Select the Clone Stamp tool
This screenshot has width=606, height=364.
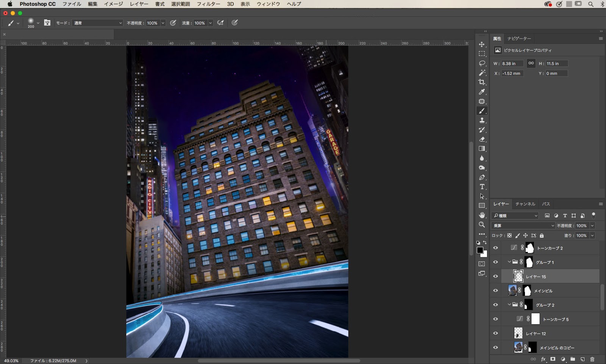[x=482, y=120]
